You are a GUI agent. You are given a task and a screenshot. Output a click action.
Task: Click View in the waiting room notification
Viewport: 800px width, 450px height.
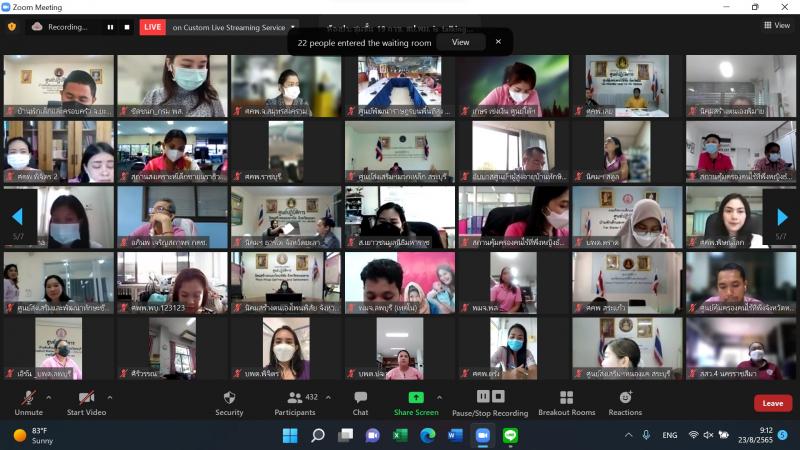[x=460, y=42]
